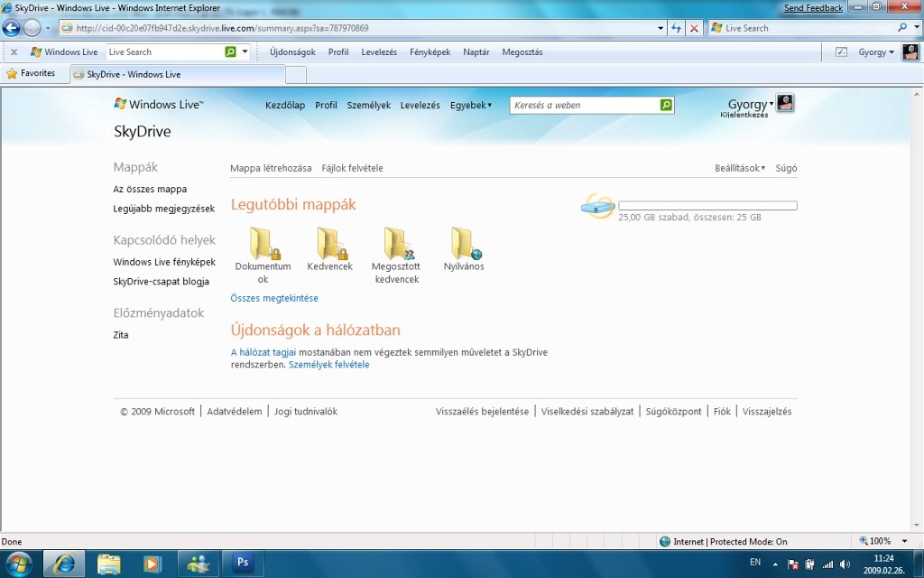924x578 pixels.
Task: Open the zoom level dropdown arrow
Action: click(904, 541)
